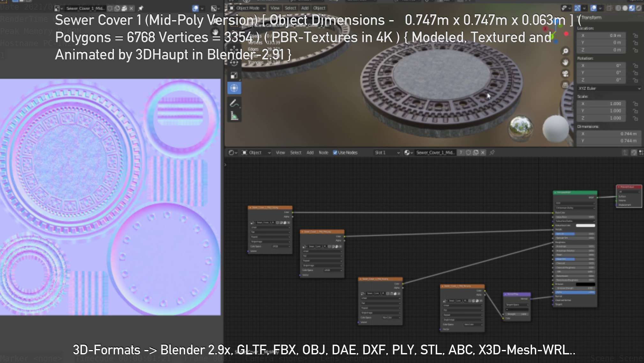Viewport: 644px width, 363px height.
Task: Open the 3D viewport View menu
Action: 275,8
